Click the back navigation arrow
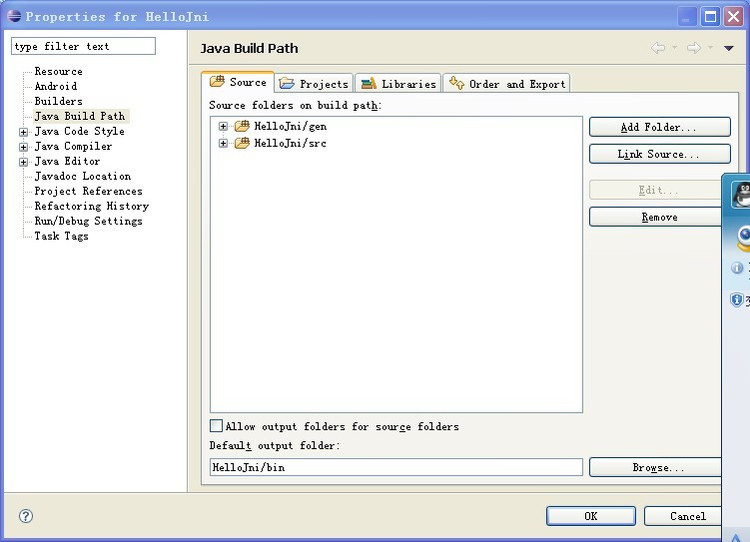The width and height of the screenshot is (750, 542). pos(658,48)
